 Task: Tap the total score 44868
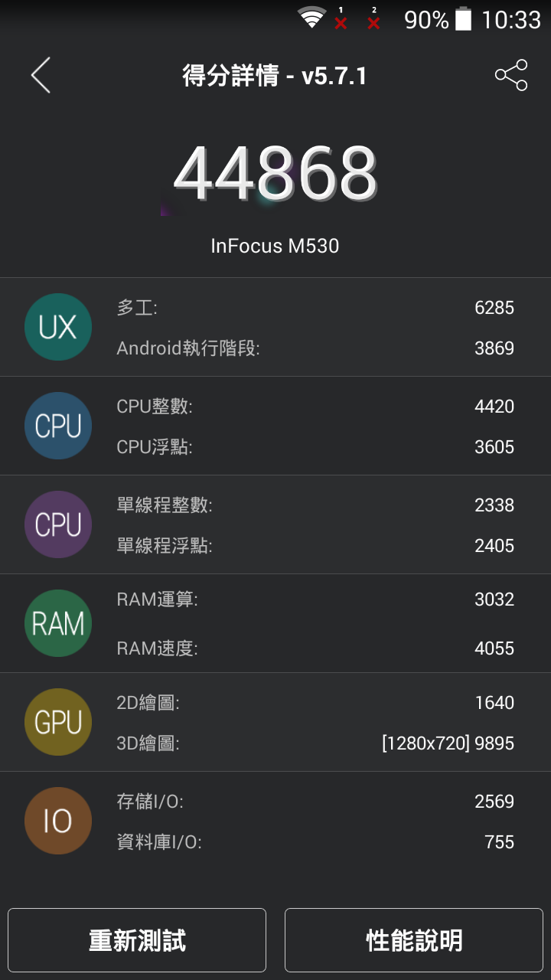275,173
